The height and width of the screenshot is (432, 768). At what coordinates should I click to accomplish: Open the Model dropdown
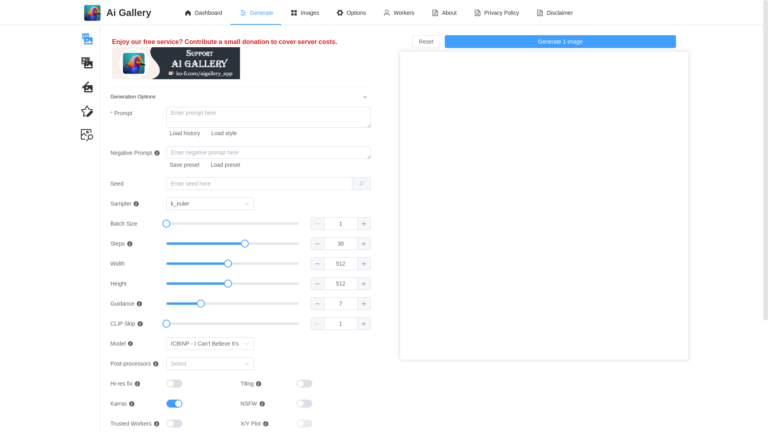[209, 344]
